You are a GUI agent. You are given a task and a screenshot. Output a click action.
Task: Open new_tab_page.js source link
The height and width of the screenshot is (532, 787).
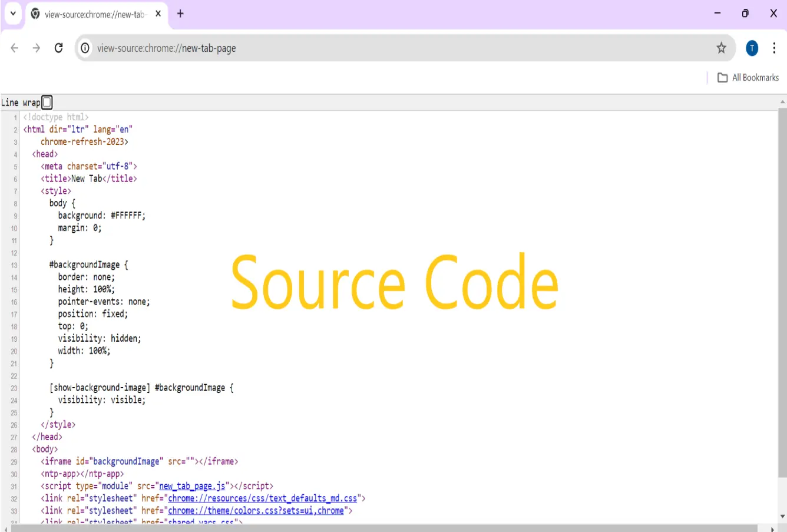[x=192, y=486]
